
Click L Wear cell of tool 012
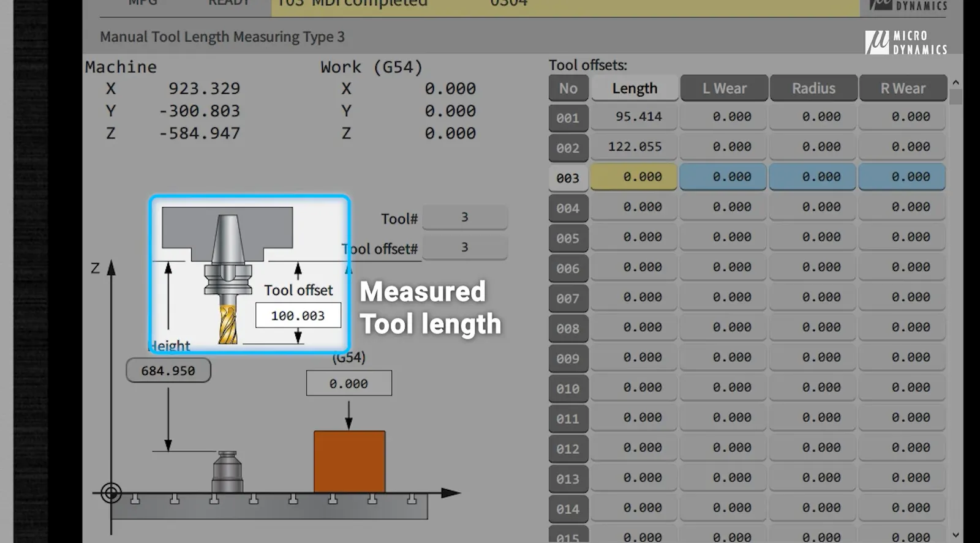(724, 447)
